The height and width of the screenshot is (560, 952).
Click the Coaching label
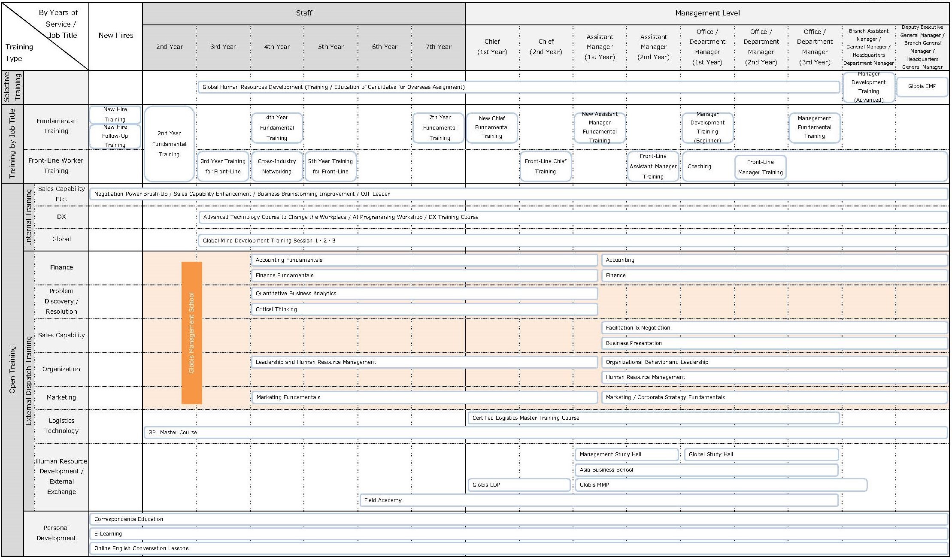[699, 166]
